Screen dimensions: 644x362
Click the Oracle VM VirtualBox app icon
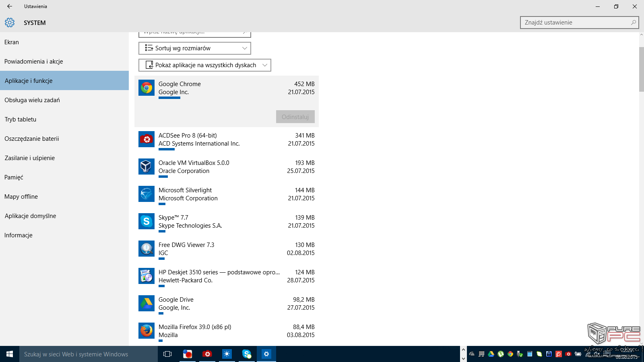147,167
